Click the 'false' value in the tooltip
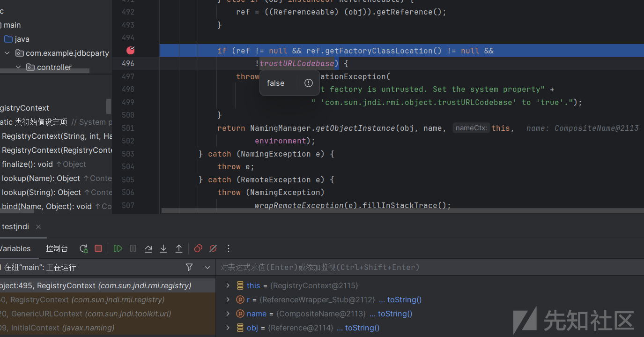Image resolution: width=644 pixels, height=337 pixels. point(275,83)
